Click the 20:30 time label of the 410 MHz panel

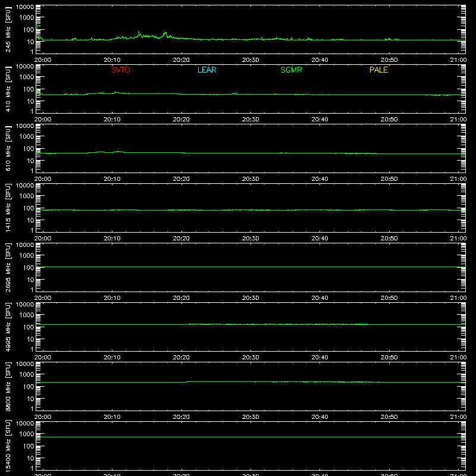click(x=250, y=120)
